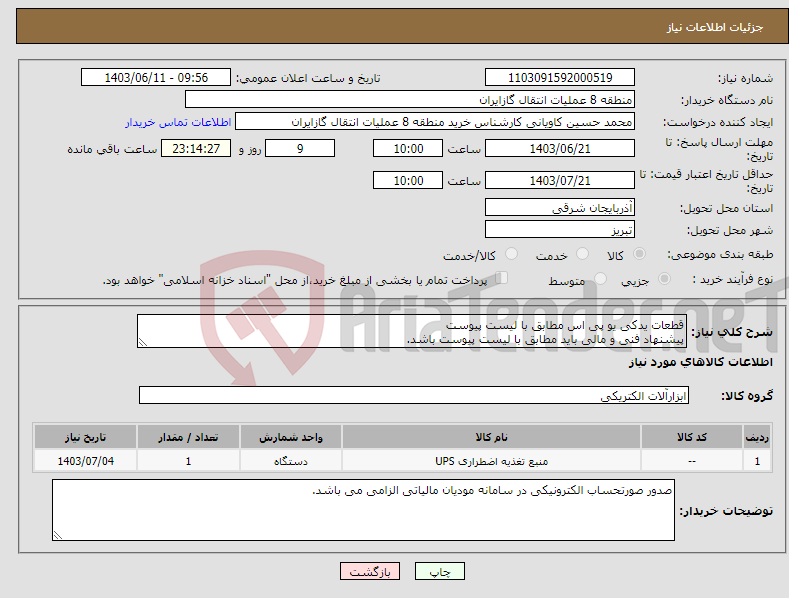The height and width of the screenshot is (598, 789).
Task: Click remaining days field showing 9
Action: pyautogui.click(x=300, y=148)
